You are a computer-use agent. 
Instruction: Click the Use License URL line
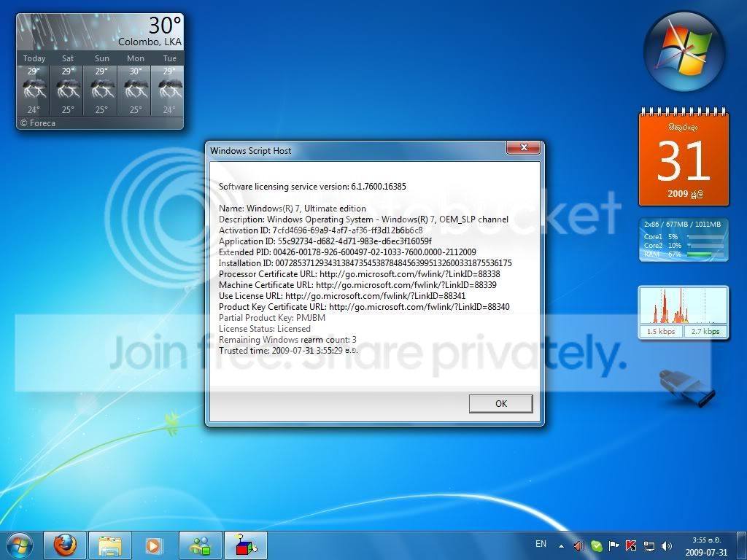(x=342, y=296)
